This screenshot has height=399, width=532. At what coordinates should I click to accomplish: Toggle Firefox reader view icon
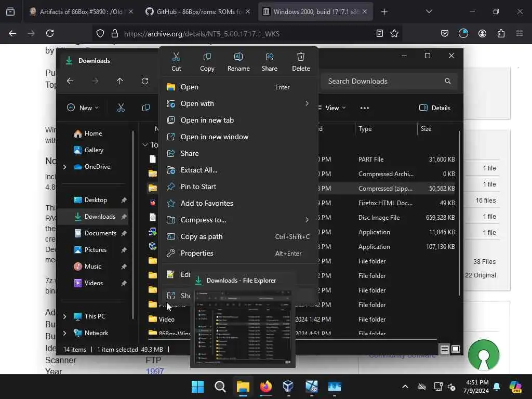pyautogui.click(x=380, y=33)
